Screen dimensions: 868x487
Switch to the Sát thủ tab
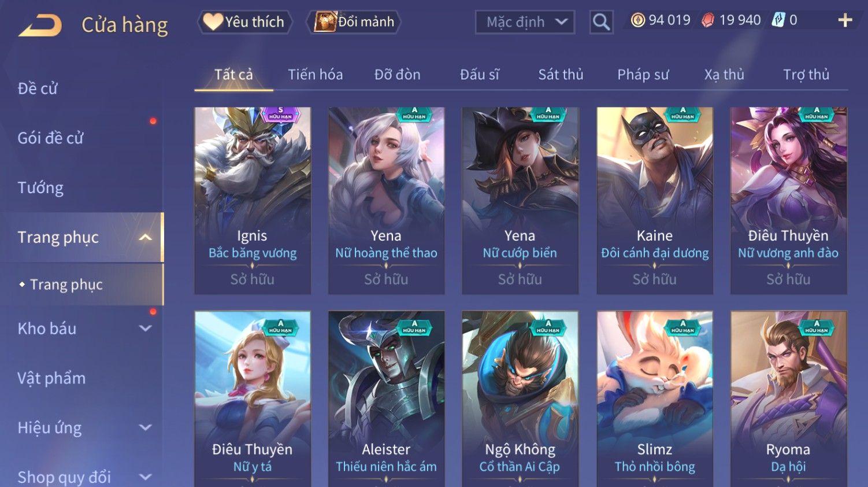click(561, 75)
